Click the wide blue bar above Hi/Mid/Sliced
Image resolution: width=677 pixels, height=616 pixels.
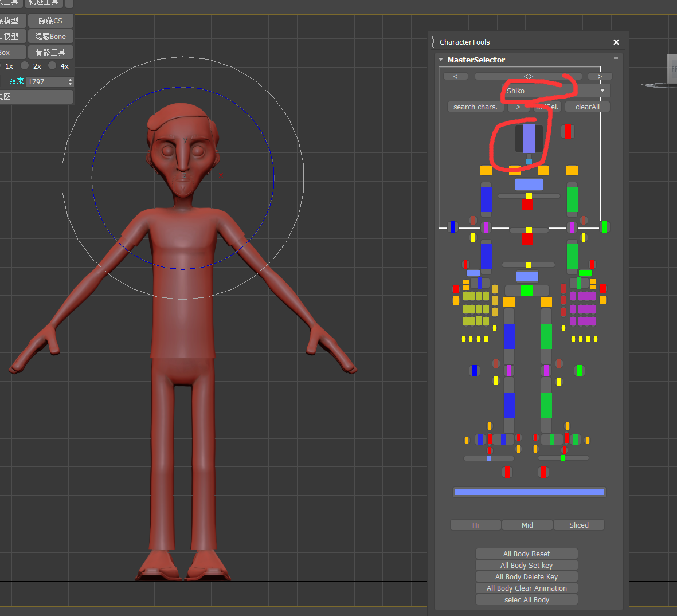coord(529,492)
